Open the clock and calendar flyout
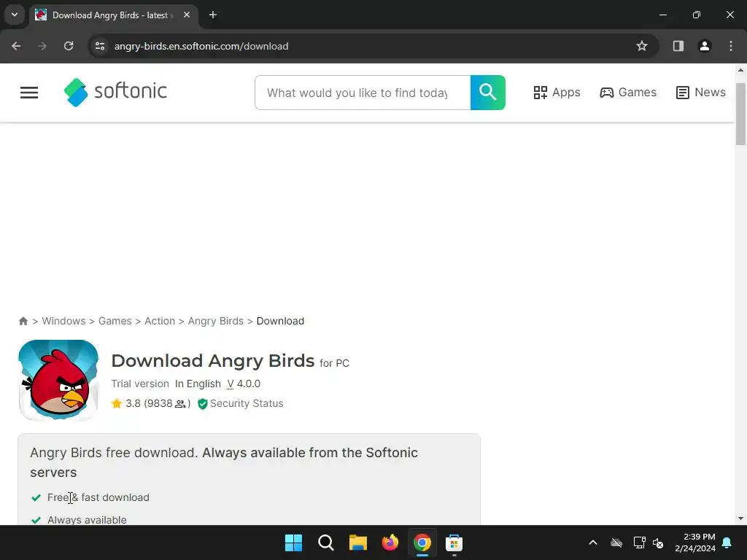Viewport: 747px width, 560px height. click(x=695, y=542)
